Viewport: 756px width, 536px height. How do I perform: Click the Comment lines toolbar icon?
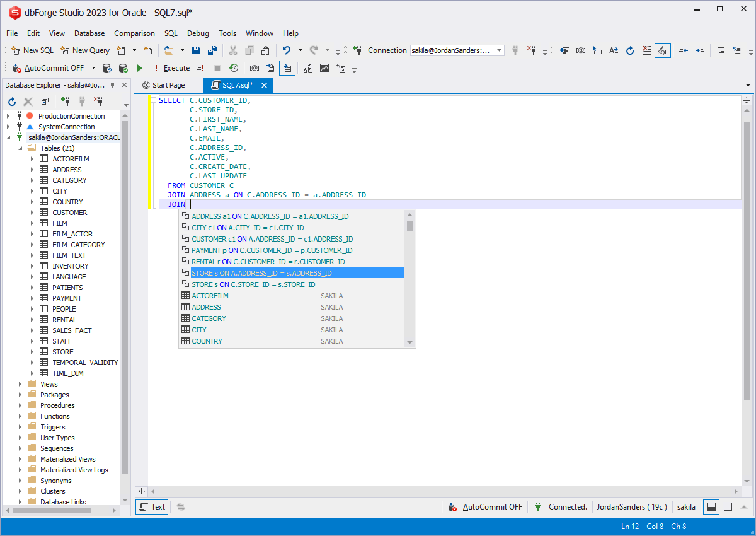(721, 50)
